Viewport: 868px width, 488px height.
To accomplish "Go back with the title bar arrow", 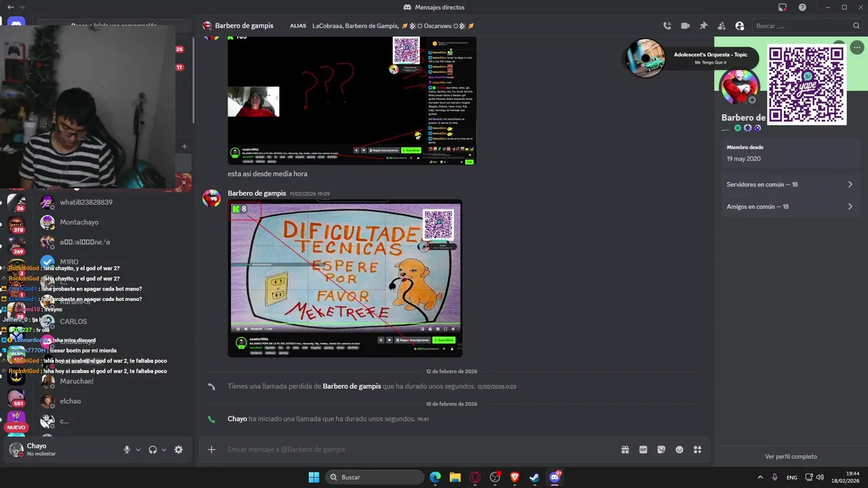I will point(10,7).
